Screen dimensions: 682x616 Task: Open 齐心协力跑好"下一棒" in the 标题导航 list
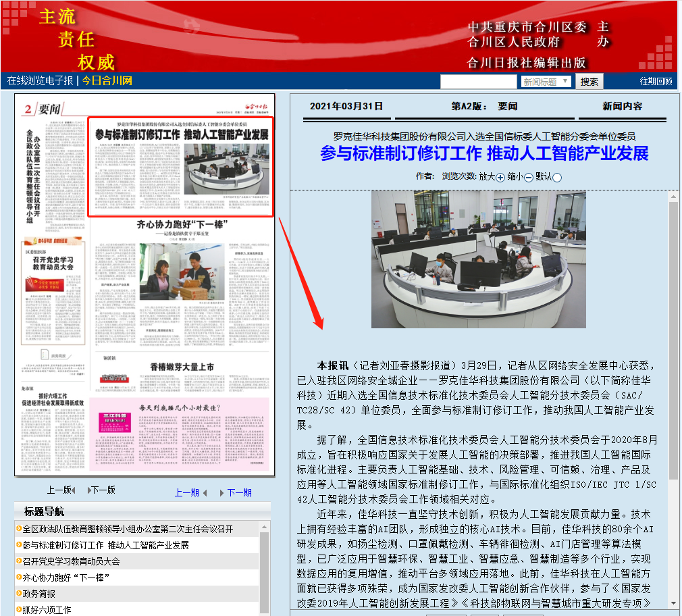(65, 577)
